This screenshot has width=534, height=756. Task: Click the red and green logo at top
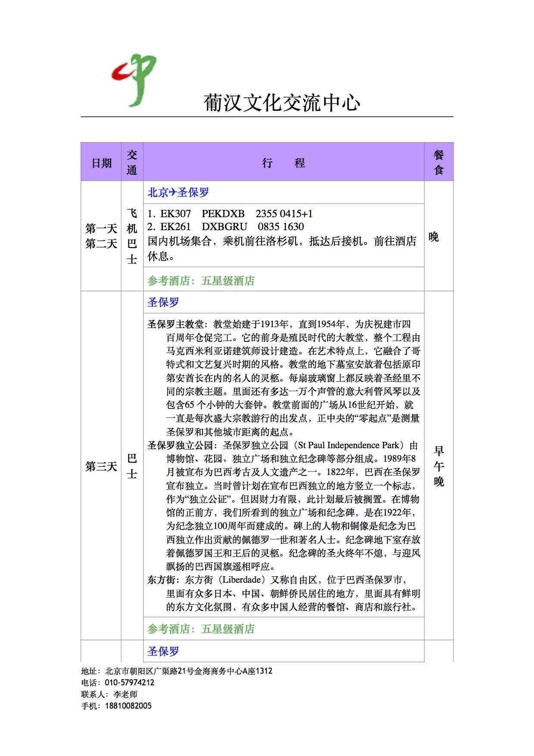134,80
